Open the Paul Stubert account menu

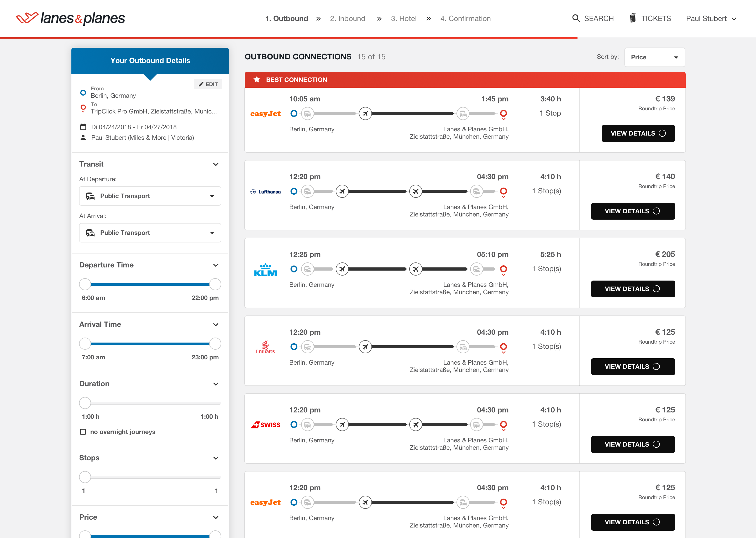(711, 19)
